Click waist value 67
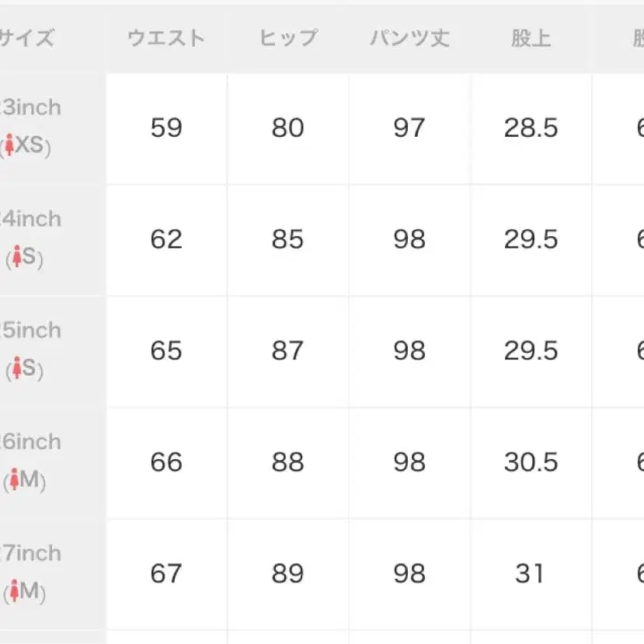 (166, 573)
